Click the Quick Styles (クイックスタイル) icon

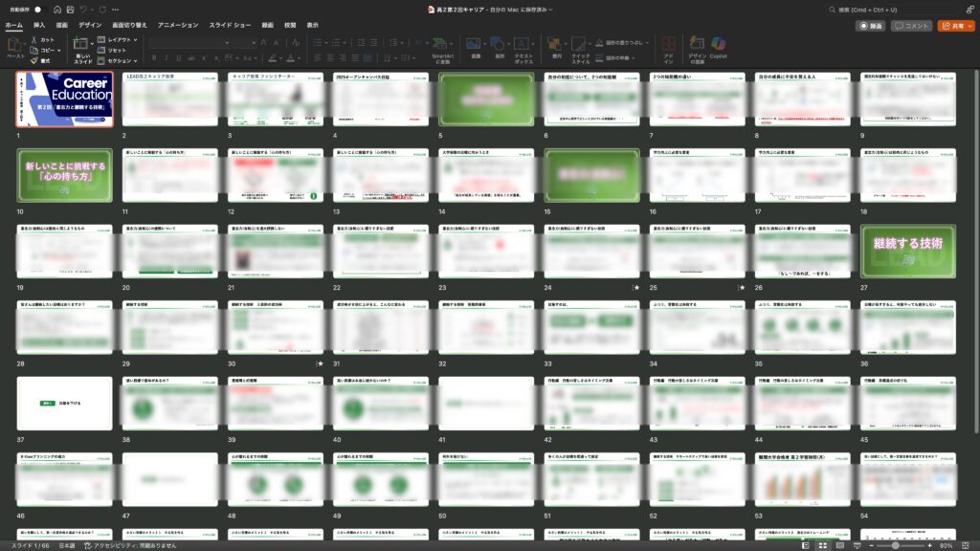579,44
